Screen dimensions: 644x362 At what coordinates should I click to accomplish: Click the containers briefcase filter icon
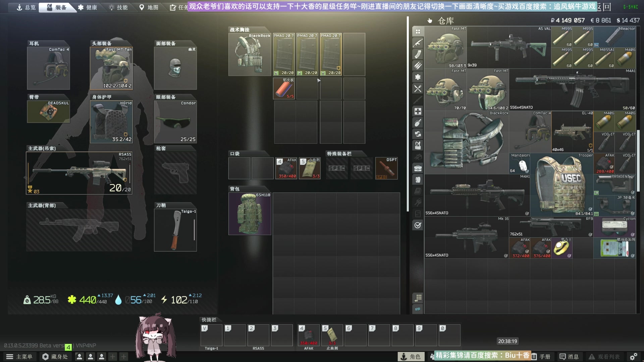coord(418,168)
